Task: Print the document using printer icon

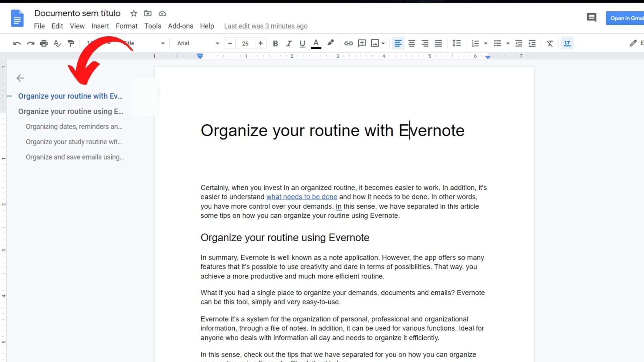Action: pyautogui.click(x=44, y=43)
